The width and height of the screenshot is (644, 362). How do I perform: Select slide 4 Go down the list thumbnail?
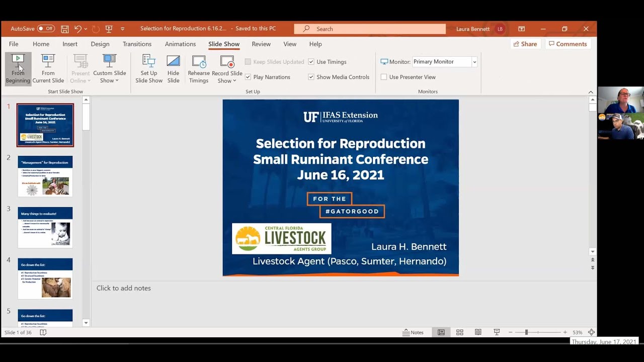45,279
